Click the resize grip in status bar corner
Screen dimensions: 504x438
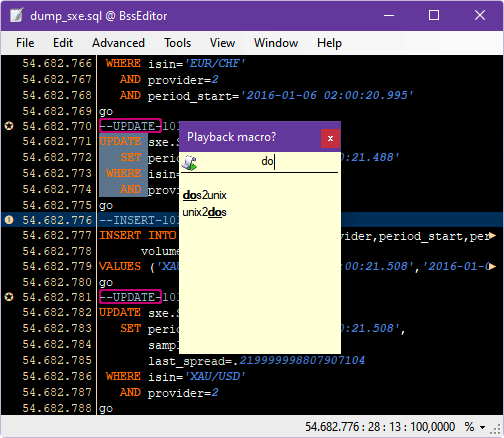click(497, 428)
